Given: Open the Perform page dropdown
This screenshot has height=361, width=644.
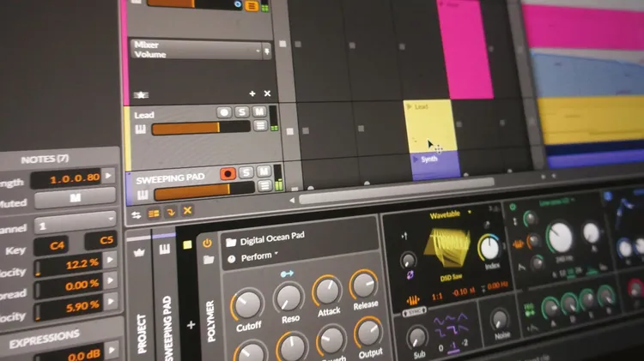Looking at the screenshot, I should point(259,256).
